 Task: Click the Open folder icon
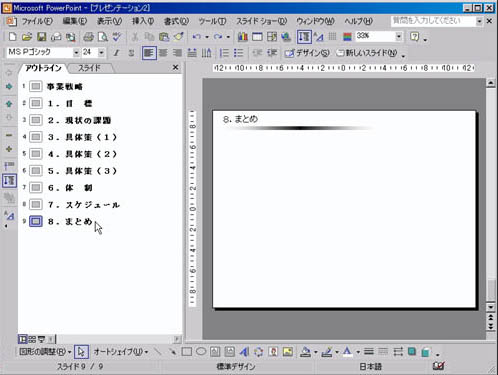[27, 37]
